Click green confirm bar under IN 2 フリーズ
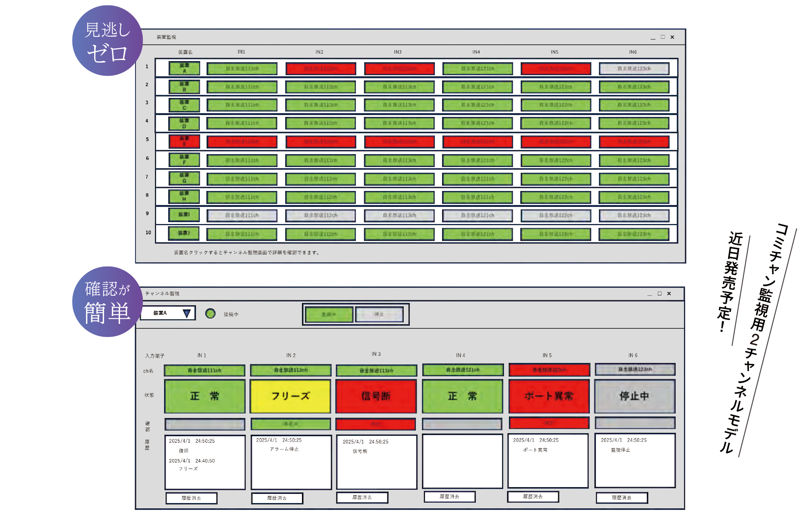 point(291,424)
